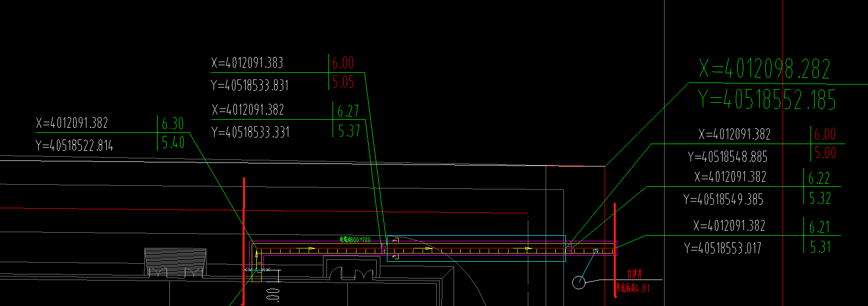868x306 pixels.
Task: Click the X=4012091.383 coordinate label
Action: pos(247,63)
